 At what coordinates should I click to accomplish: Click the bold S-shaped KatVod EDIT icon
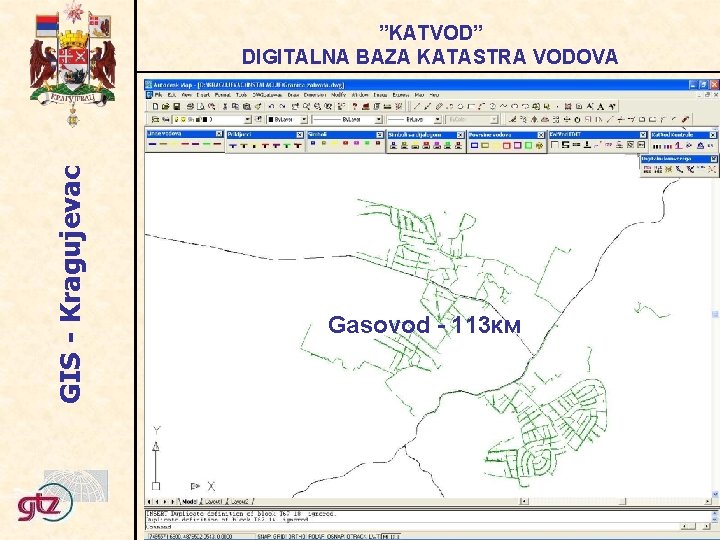(565, 145)
